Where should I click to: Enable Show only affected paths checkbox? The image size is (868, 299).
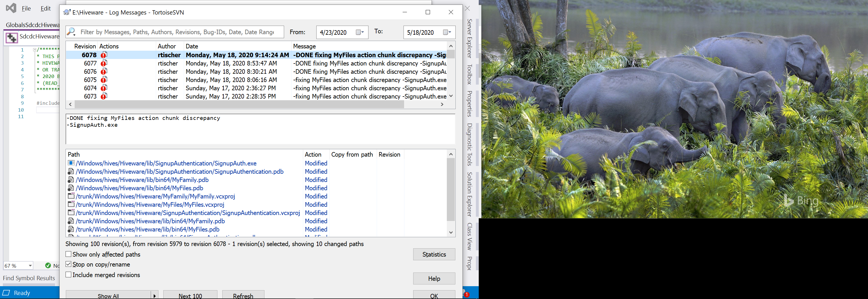(x=68, y=254)
